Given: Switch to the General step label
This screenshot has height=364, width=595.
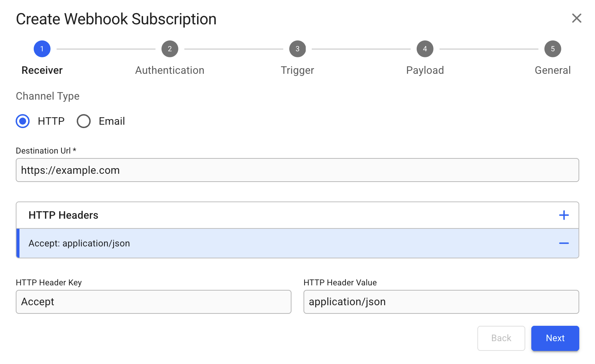Looking at the screenshot, I should tap(553, 70).
